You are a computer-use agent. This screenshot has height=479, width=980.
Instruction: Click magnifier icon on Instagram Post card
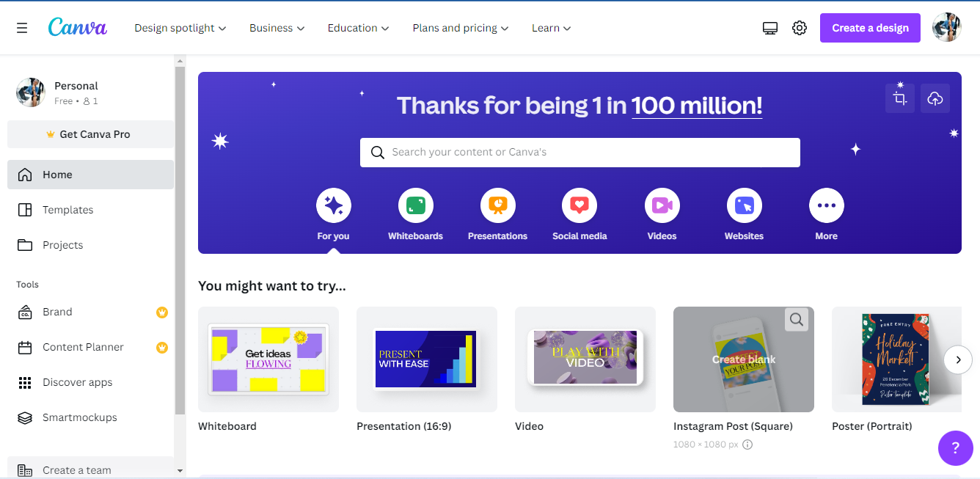click(x=797, y=319)
